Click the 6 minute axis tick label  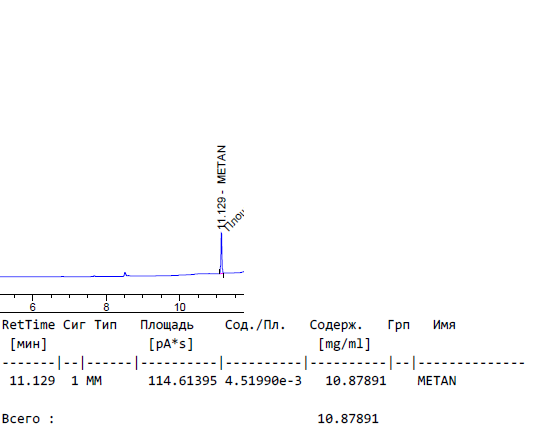(x=32, y=307)
